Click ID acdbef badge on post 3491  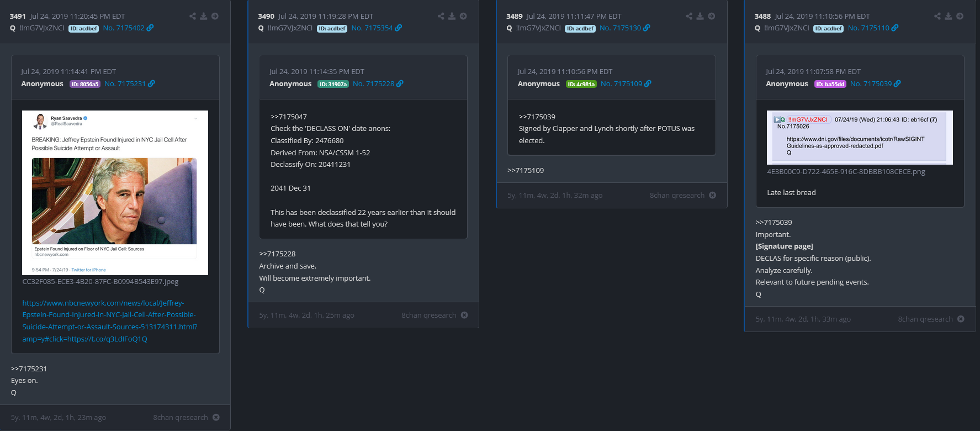click(83, 28)
